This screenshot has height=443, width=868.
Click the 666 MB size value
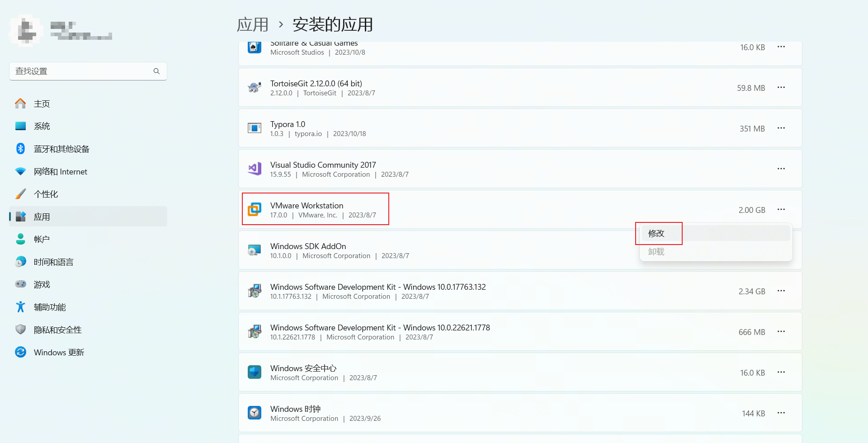[x=752, y=332]
